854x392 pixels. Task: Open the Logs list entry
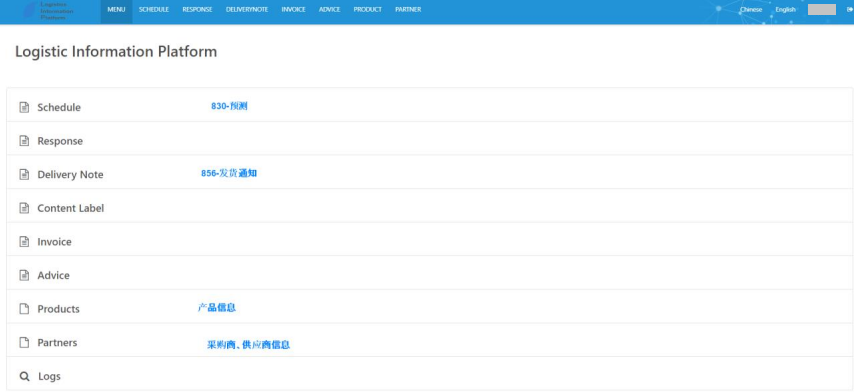[x=429, y=374]
